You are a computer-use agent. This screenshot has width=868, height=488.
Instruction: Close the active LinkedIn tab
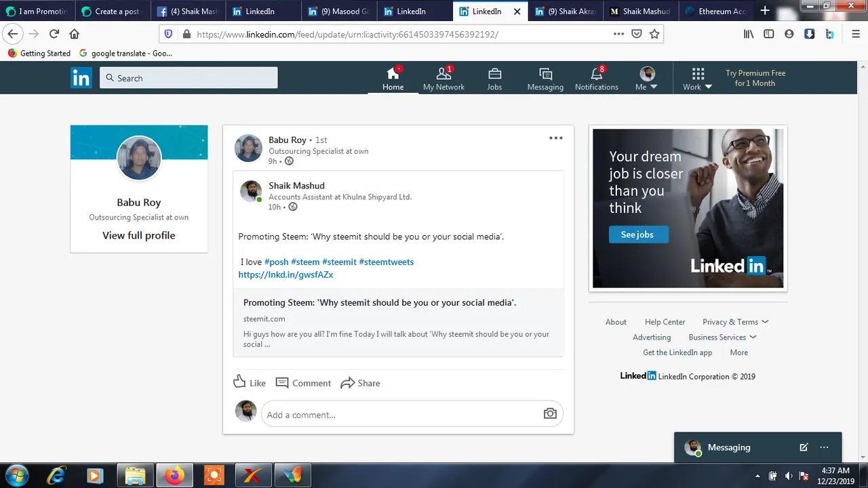click(x=517, y=12)
